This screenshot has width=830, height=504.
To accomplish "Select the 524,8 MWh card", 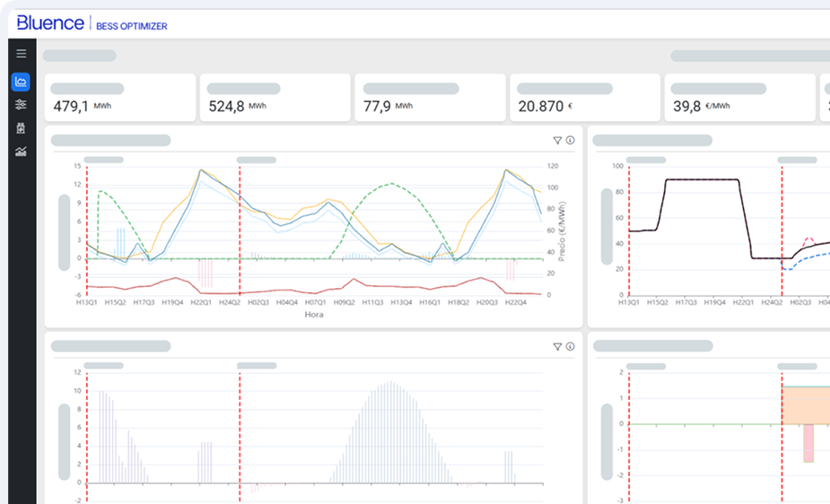I will 275,98.
